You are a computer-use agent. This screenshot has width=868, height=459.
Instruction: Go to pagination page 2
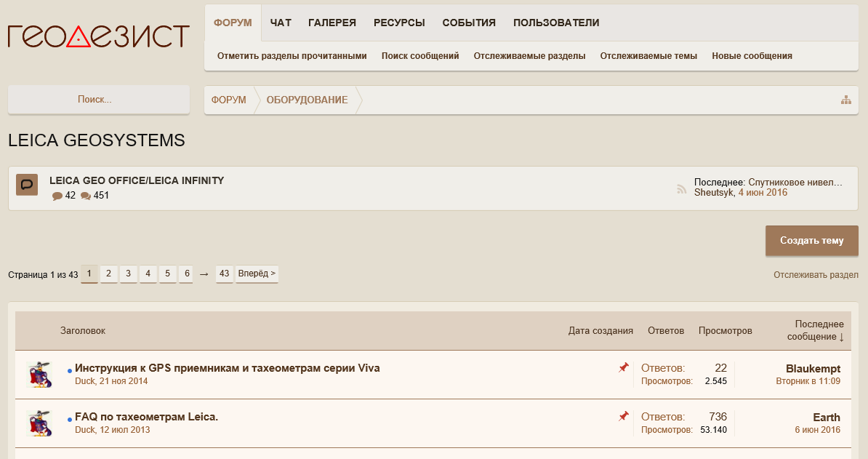tap(108, 274)
